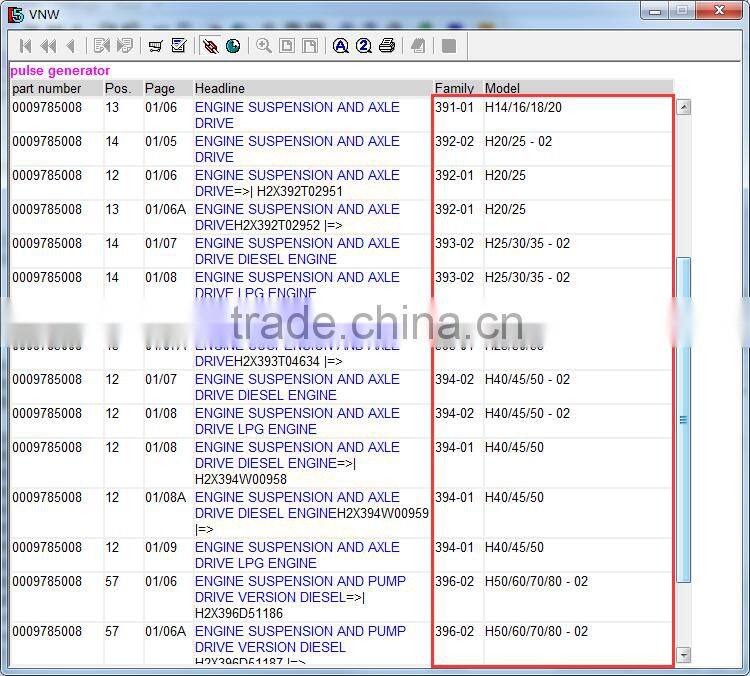Click the 'Model' column header
This screenshot has height=676, width=750.
tap(502, 89)
